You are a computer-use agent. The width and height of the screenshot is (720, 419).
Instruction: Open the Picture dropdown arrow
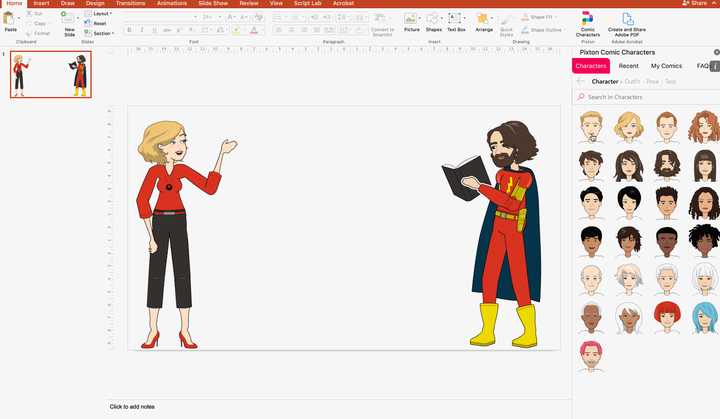point(420,18)
